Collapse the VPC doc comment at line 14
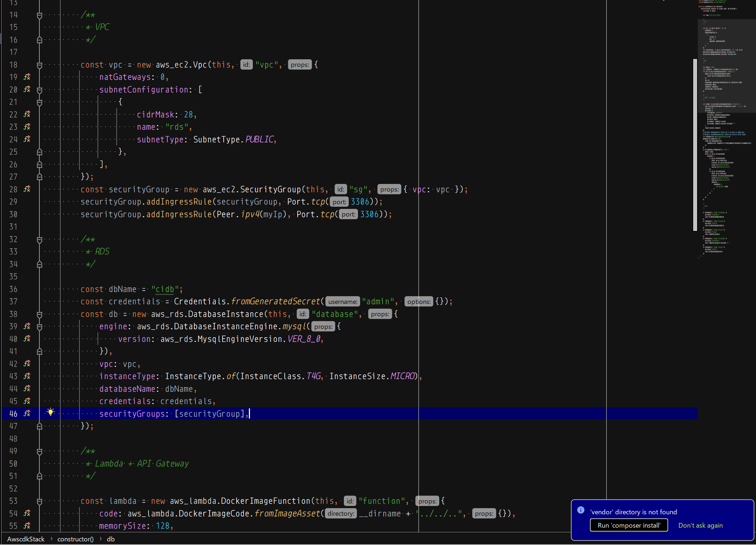756x545 pixels. 40,15
